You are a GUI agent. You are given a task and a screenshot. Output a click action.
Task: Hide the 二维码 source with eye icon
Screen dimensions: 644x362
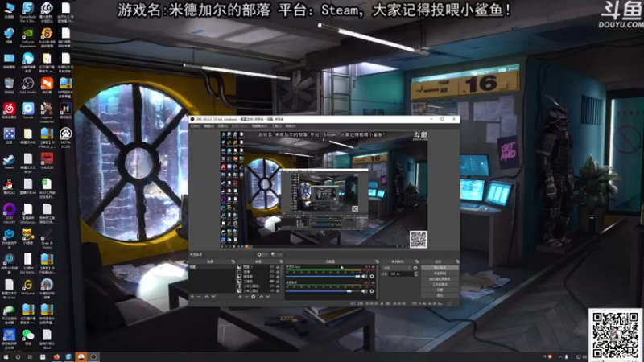point(272,281)
